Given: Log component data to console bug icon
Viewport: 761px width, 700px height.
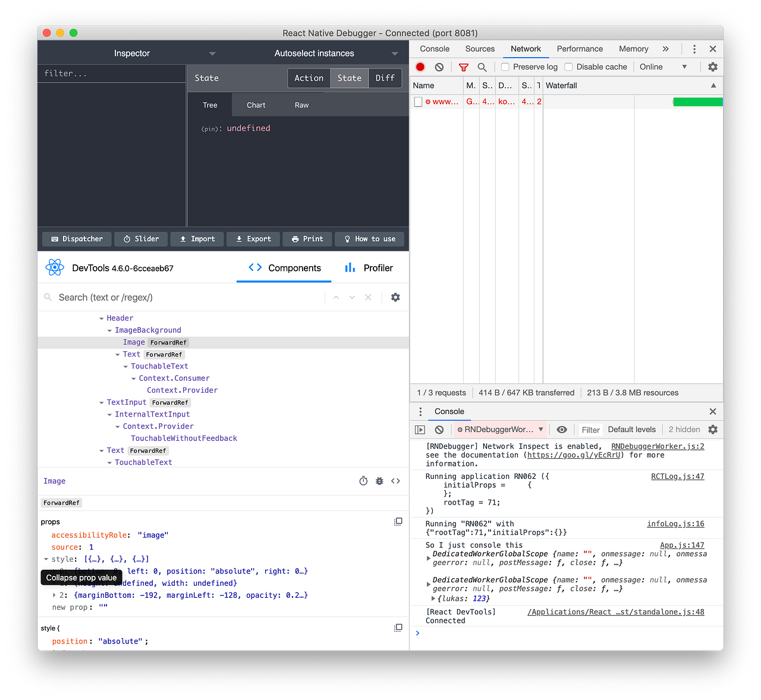Looking at the screenshot, I should [x=379, y=481].
